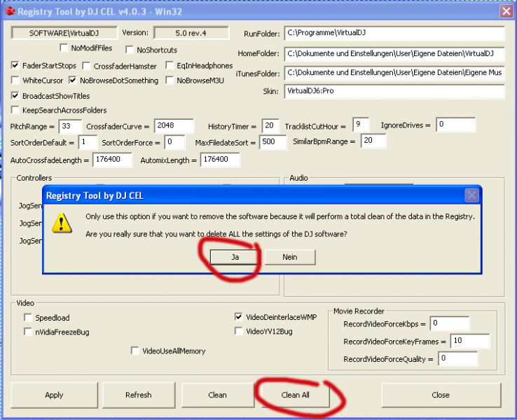Click the SOFTWARE\VirtualDJ key field
Screen dimensions: 517x420
[x=64, y=33]
